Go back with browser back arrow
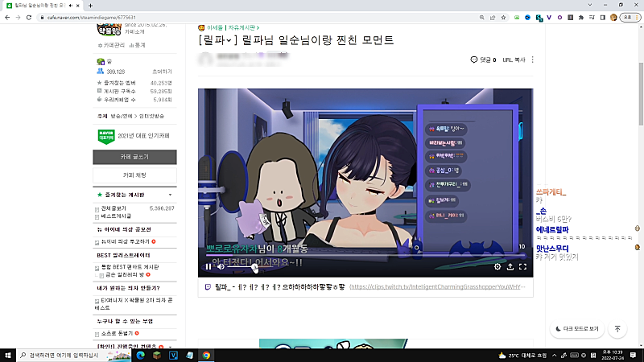This screenshot has height=362, width=644. [7, 17]
